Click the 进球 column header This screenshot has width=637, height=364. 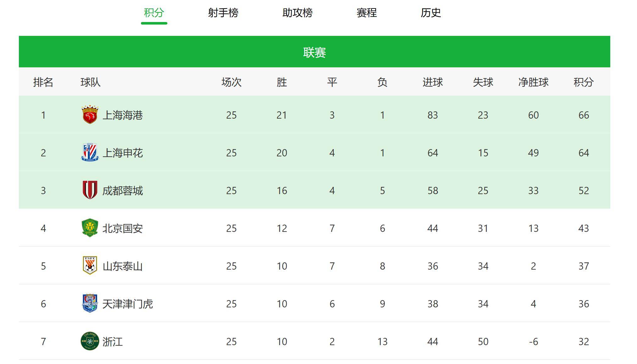[433, 82]
